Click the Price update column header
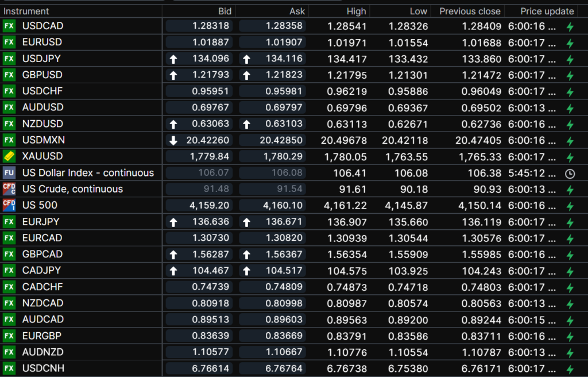This screenshot has height=377, width=588. coord(547,11)
